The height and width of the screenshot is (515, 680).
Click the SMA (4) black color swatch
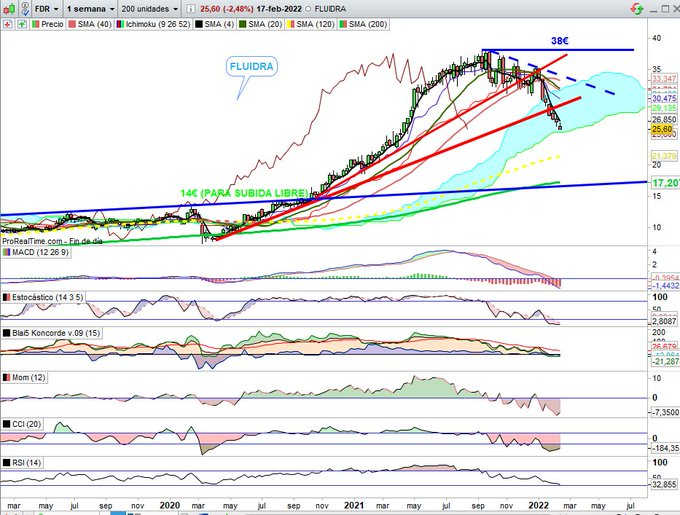[x=199, y=24]
